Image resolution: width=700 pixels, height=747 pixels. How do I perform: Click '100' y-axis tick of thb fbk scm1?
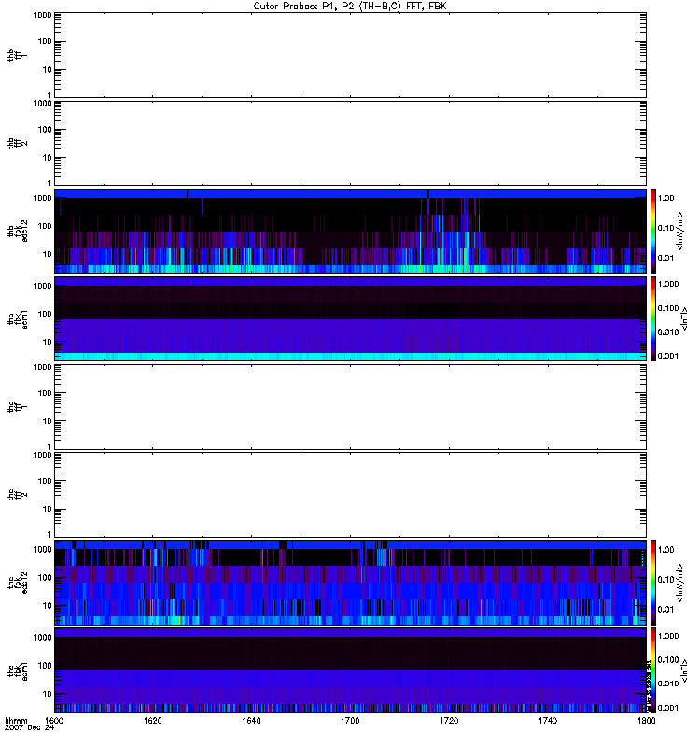click(45, 314)
